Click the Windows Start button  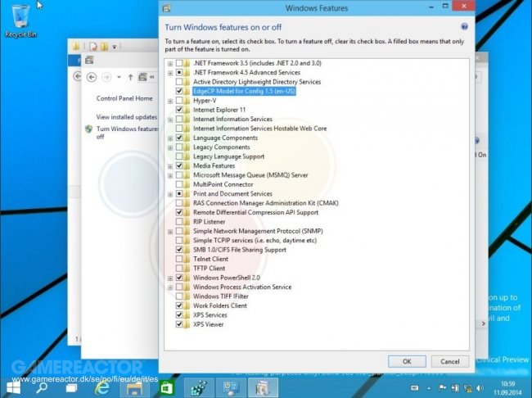tap(14, 387)
